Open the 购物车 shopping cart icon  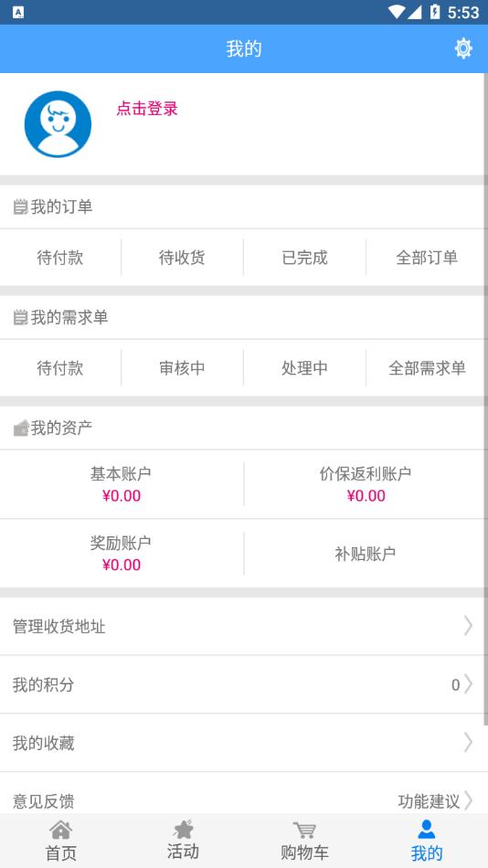click(x=304, y=830)
